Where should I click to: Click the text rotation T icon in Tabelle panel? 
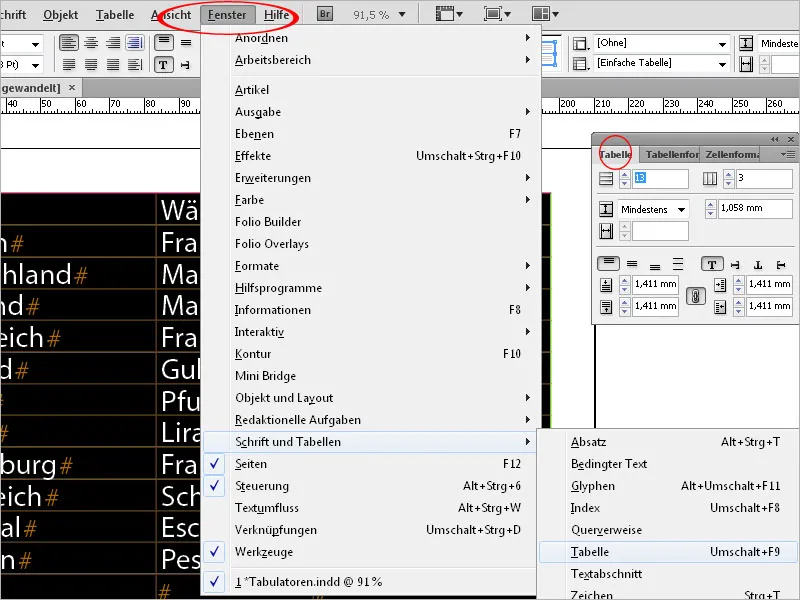click(x=712, y=264)
